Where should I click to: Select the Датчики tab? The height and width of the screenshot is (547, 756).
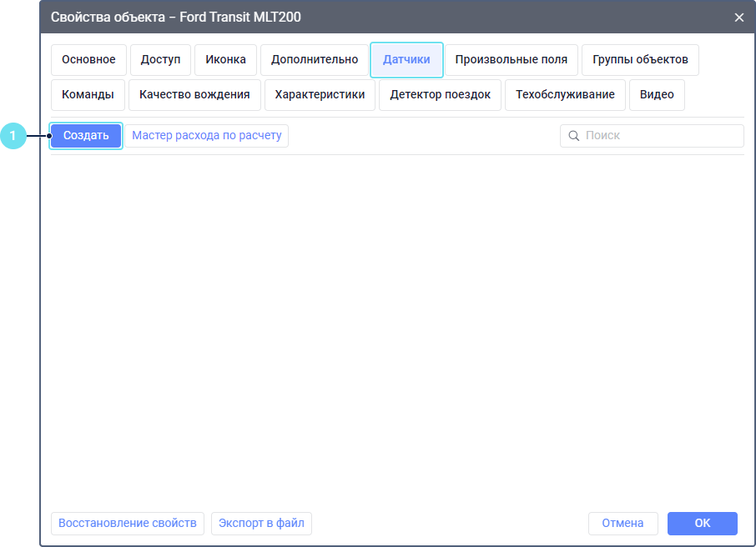point(406,60)
